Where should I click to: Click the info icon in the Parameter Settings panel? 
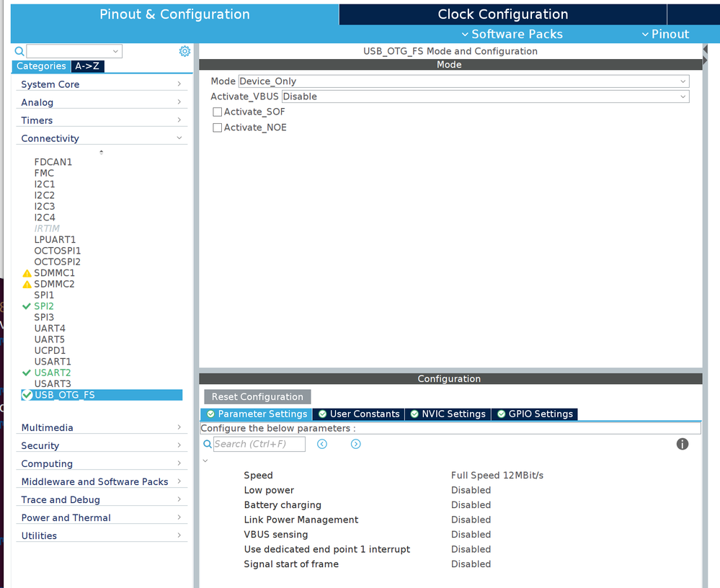click(682, 444)
